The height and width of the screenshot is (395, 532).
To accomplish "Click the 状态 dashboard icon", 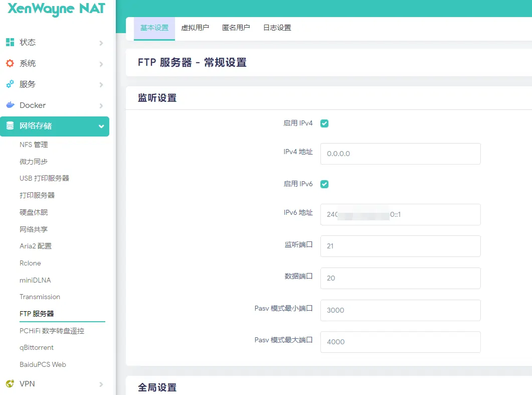I will pyautogui.click(x=10, y=42).
